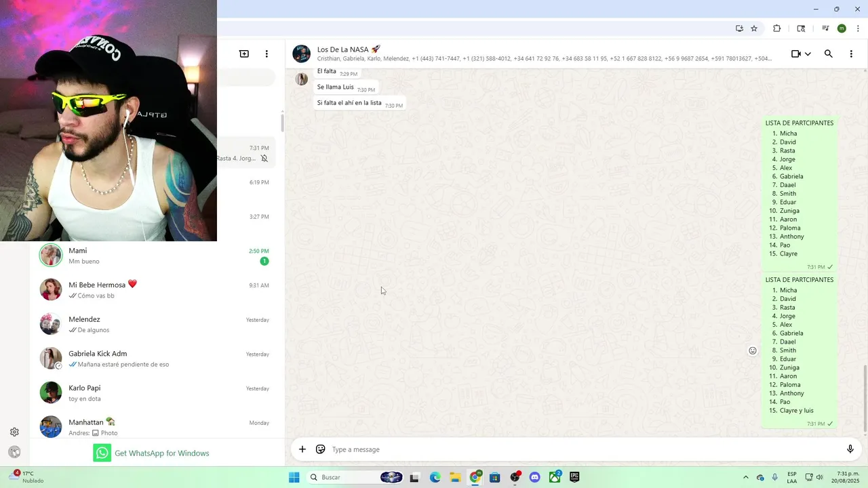The image size is (868, 488).
Task: Click the muted bell icon on 7:31 PM chat
Action: click(x=264, y=159)
